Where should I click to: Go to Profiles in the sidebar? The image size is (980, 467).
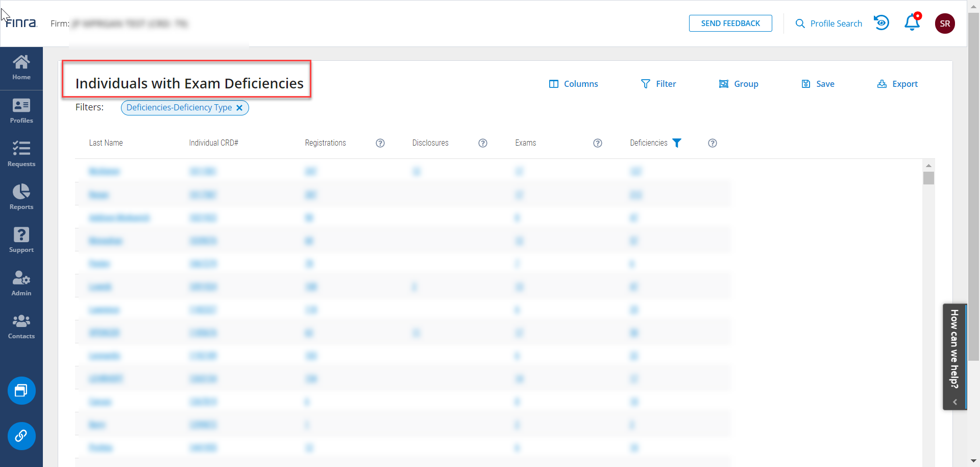point(21,111)
